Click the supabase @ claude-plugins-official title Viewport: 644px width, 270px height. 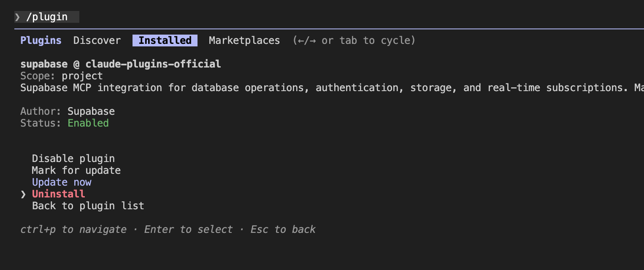pyautogui.click(x=121, y=64)
